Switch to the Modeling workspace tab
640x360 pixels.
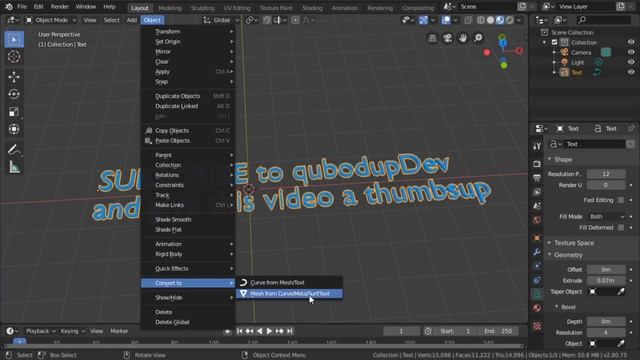(x=169, y=8)
